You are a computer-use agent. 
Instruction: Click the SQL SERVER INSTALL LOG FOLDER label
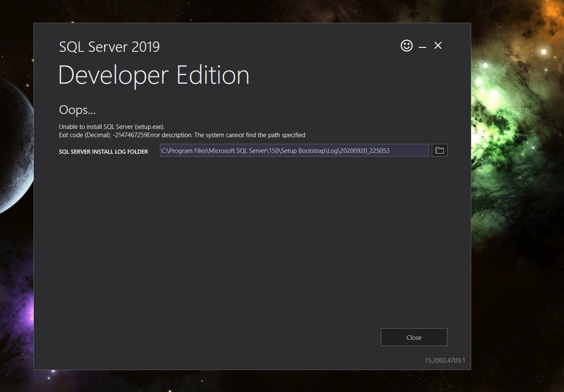click(x=103, y=152)
